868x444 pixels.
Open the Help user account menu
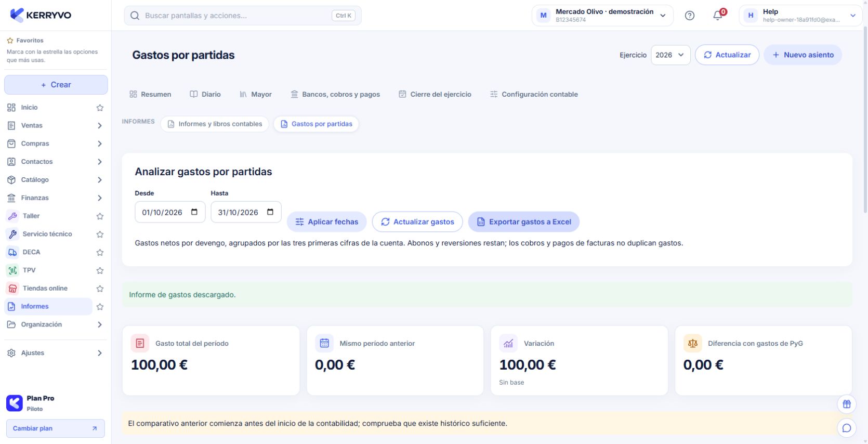[800, 16]
